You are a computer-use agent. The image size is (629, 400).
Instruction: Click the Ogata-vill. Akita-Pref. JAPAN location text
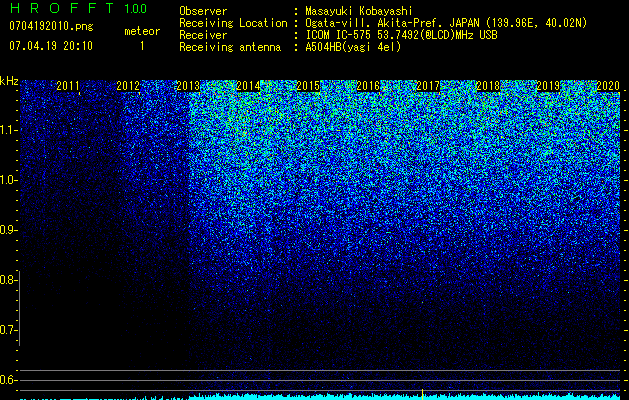[x=446, y=23]
